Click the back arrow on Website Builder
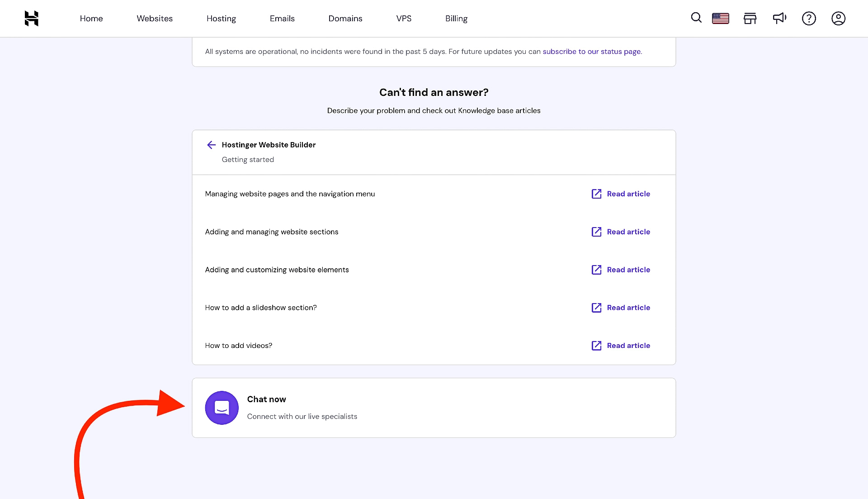Screen dimensions: 868x499 tap(211, 145)
